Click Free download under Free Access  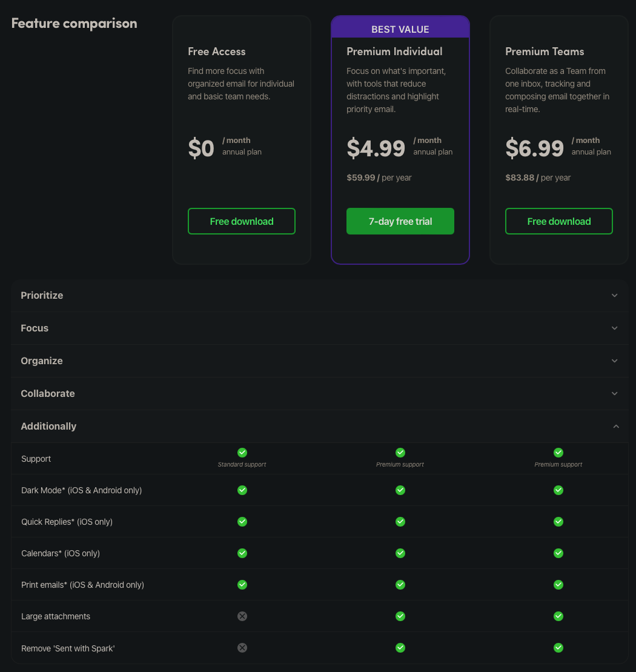coord(242,221)
